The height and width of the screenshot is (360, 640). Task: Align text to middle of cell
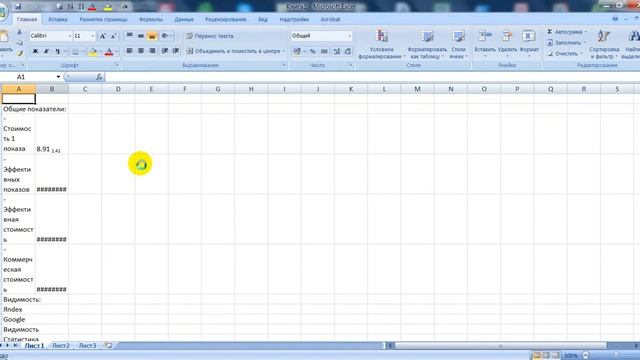pyautogui.click(x=141, y=36)
